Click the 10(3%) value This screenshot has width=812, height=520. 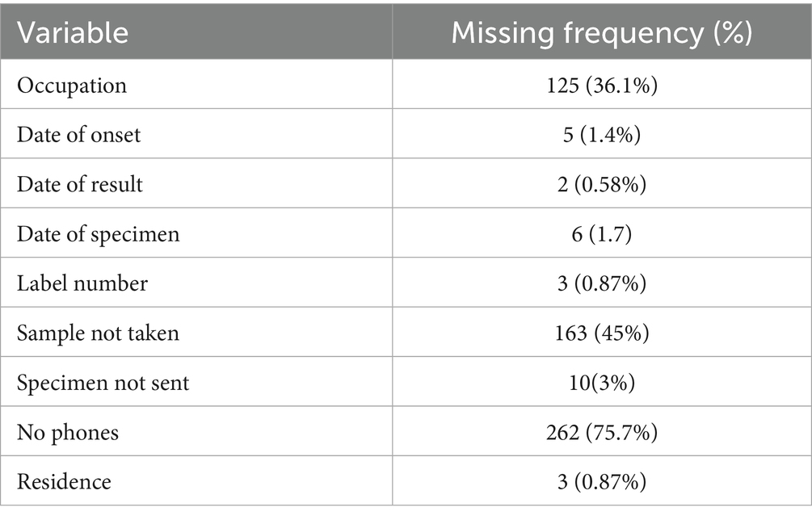point(602,383)
